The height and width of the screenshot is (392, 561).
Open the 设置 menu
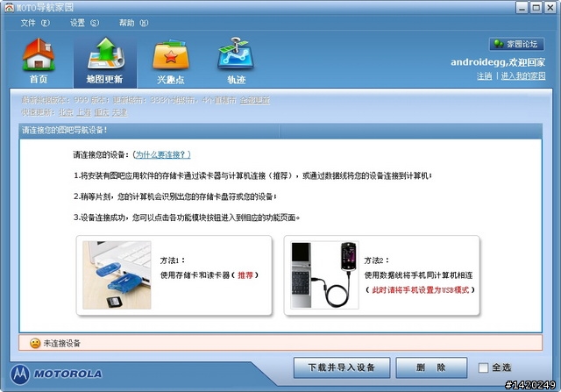pyautogui.click(x=84, y=23)
